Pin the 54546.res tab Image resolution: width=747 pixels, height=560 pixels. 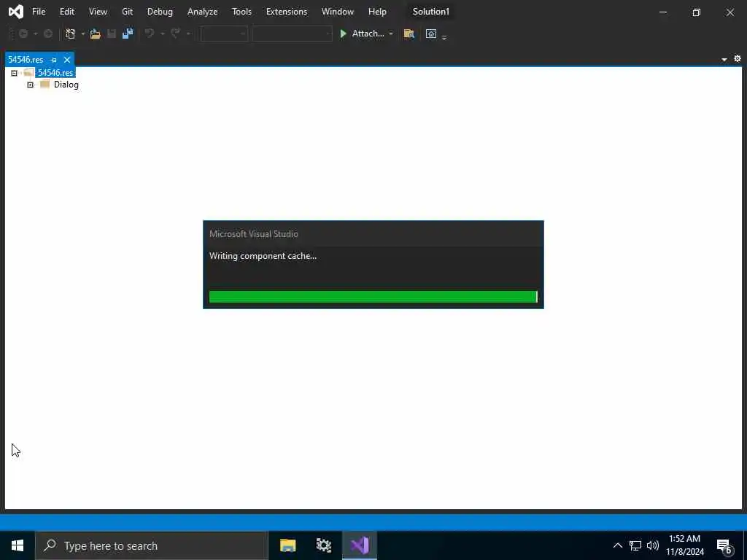tap(54, 60)
